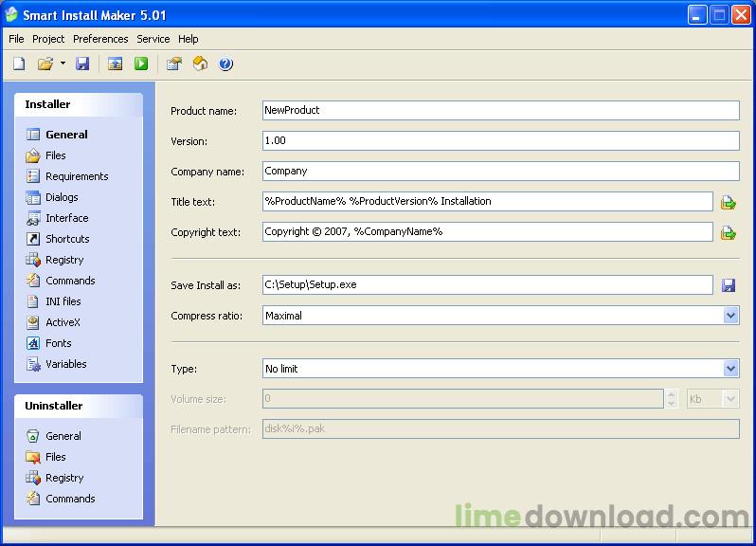Click the Copyright text input field
This screenshot has height=546, width=756.
488,231
